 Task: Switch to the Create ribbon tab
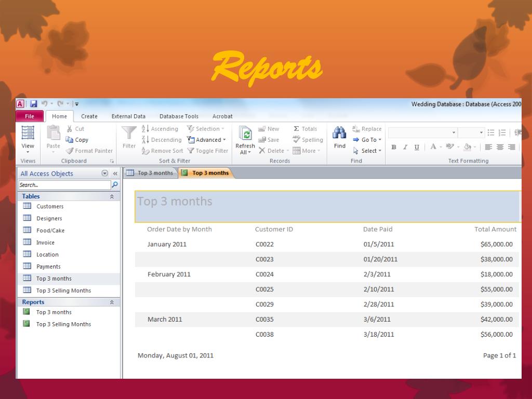[89, 116]
